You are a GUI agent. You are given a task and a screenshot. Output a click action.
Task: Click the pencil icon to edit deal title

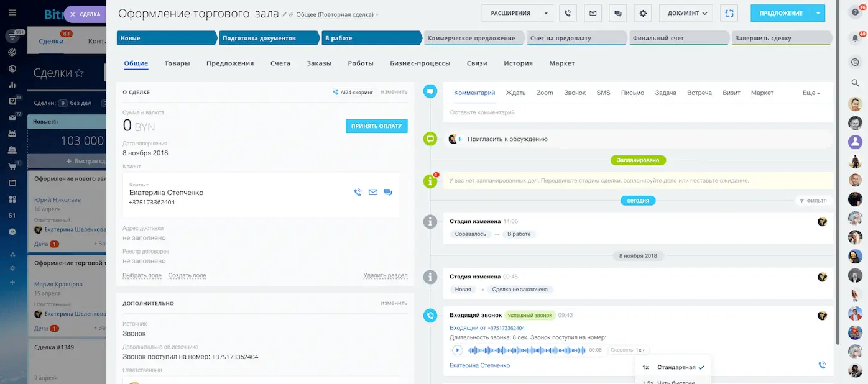click(x=285, y=14)
